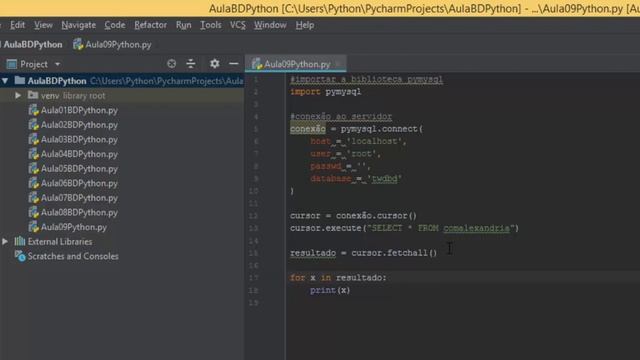Click the Scratches and Consoles icon
The height and width of the screenshot is (360, 640).
pos(20,256)
